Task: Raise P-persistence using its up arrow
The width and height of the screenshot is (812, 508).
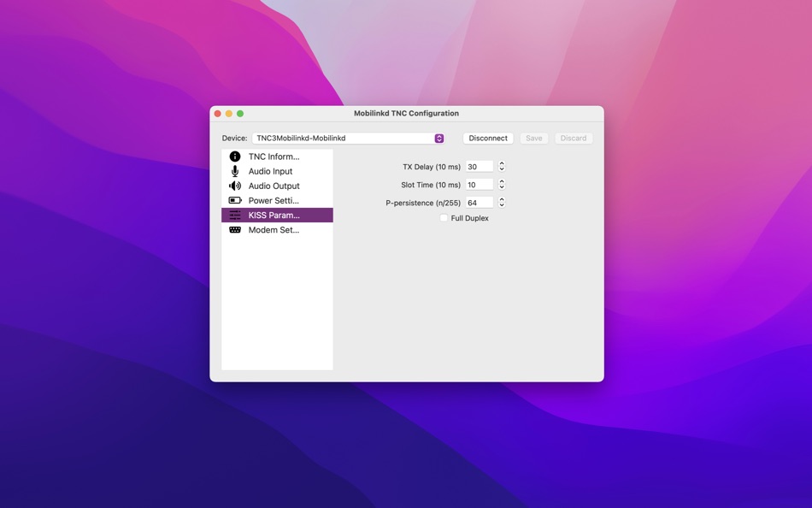Action: [x=502, y=199]
